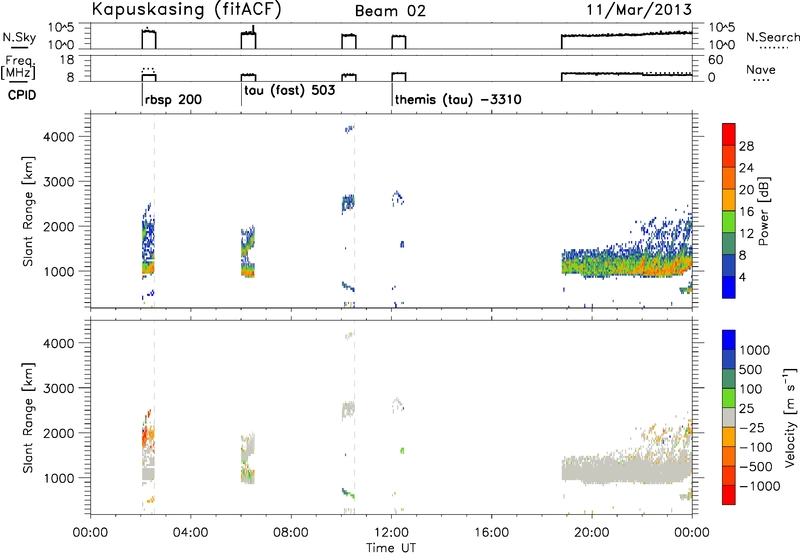Click the 'Velocity [m s-1]' colorbar title
This screenshot has width=800, height=554.
790,417
